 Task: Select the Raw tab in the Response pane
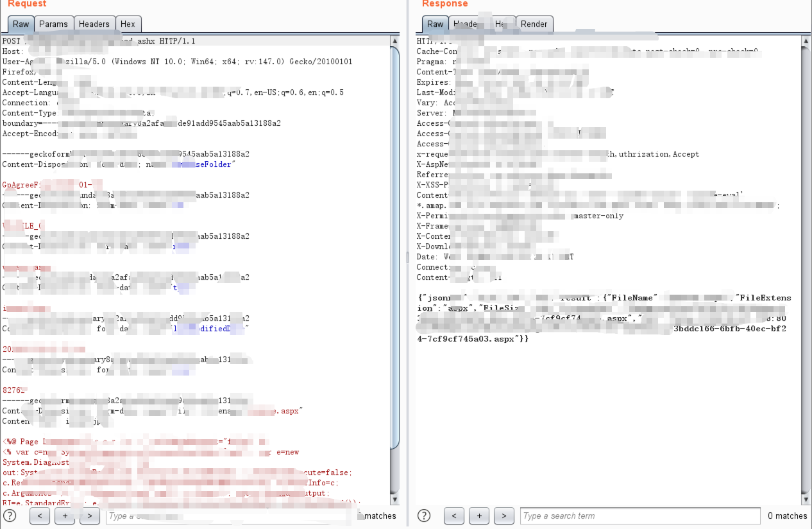click(436, 24)
